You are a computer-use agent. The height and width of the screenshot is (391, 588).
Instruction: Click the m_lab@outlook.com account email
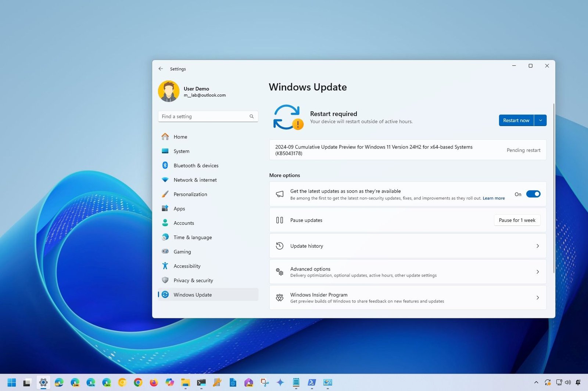click(205, 95)
